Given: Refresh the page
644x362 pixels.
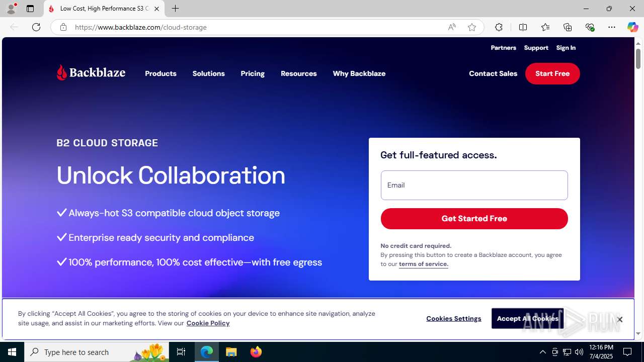Looking at the screenshot, I should tap(36, 27).
